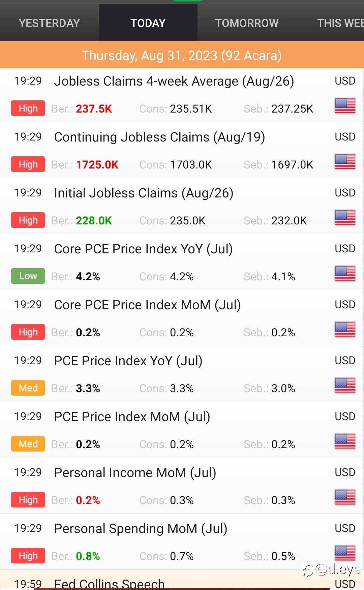The width and height of the screenshot is (364, 590).
Task: Show THIS WEEK events tab
Action: point(340,23)
